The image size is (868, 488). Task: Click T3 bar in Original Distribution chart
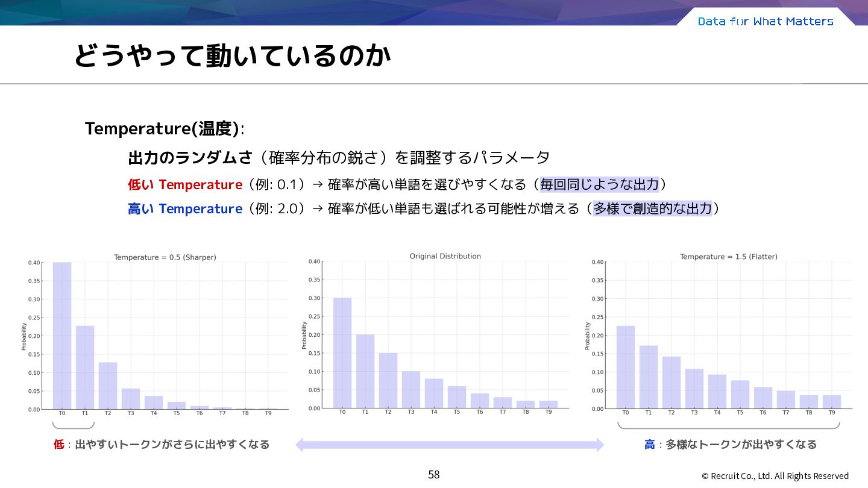411,390
